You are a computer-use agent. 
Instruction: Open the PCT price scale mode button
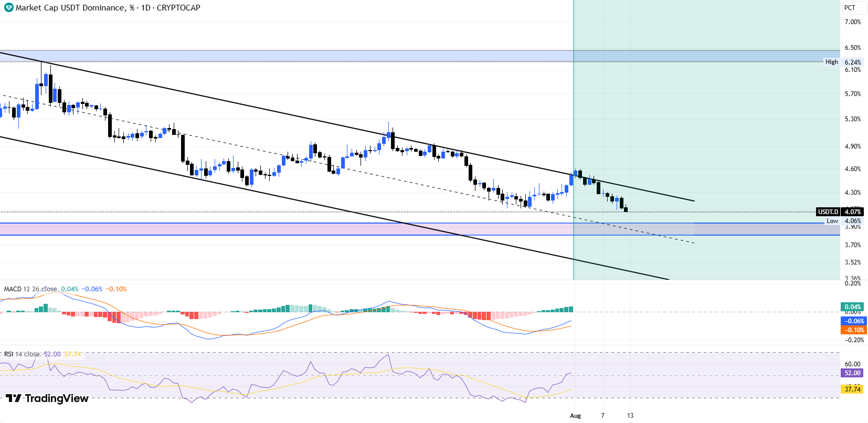[850, 8]
